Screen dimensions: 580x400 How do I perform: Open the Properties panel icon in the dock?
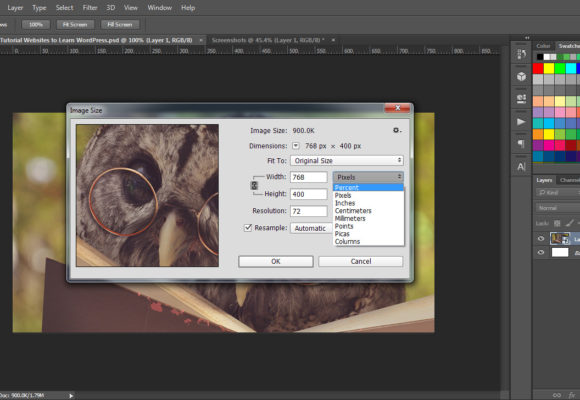tap(521, 99)
